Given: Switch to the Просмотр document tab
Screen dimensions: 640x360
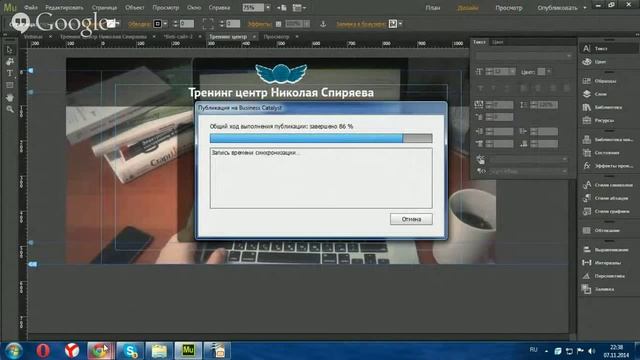Looking at the screenshot, I should point(276,37).
